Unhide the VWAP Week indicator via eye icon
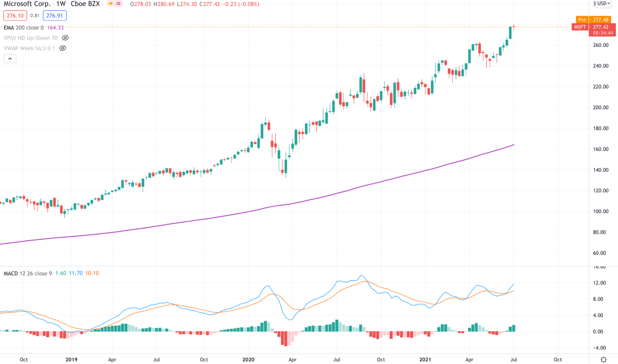618x364 pixels. [63, 48]
